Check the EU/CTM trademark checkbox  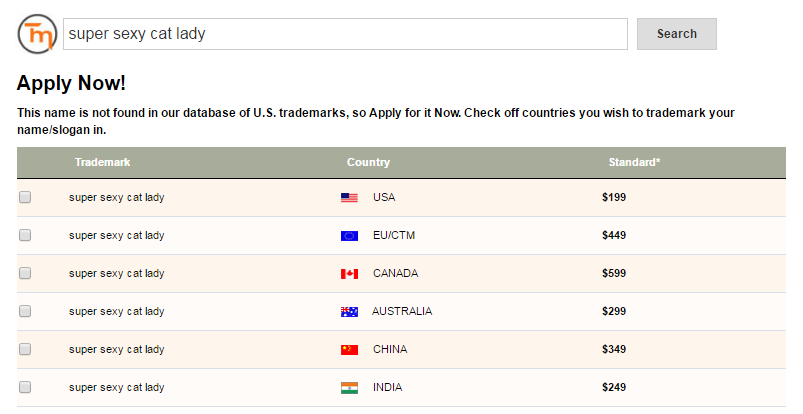tap(25, 235)
